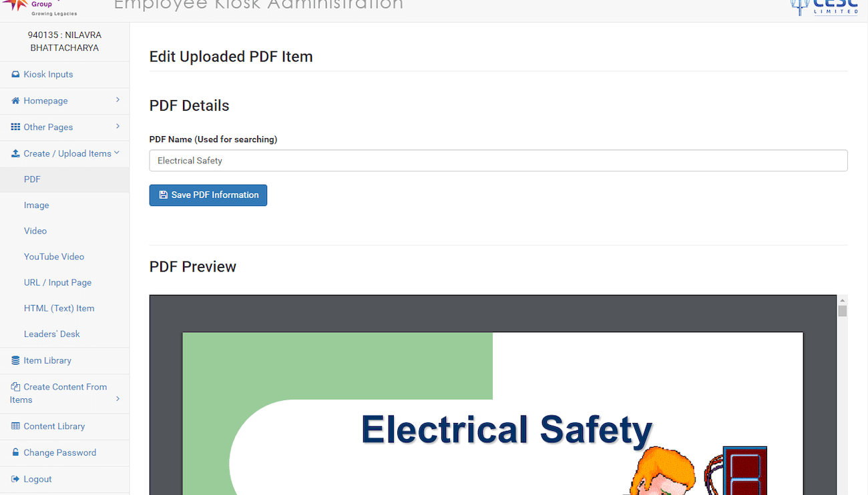Select the HTML (Text) Item option
868x495 pixels.
59,308
